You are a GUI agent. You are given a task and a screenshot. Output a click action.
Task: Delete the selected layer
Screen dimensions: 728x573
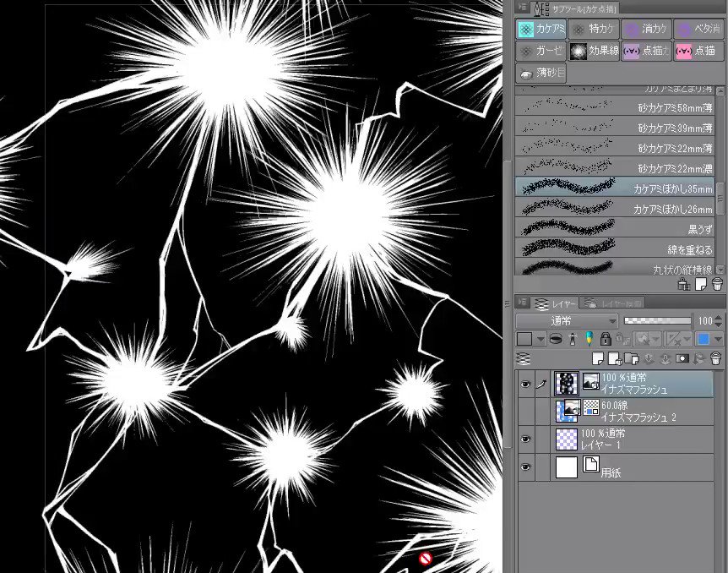[715, 358]
